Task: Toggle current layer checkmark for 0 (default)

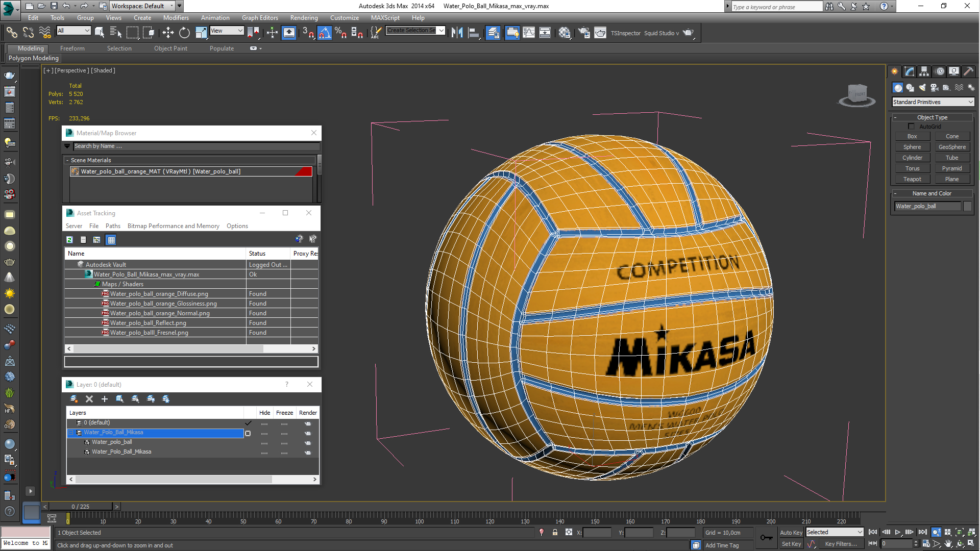Action: coord(248,423)
